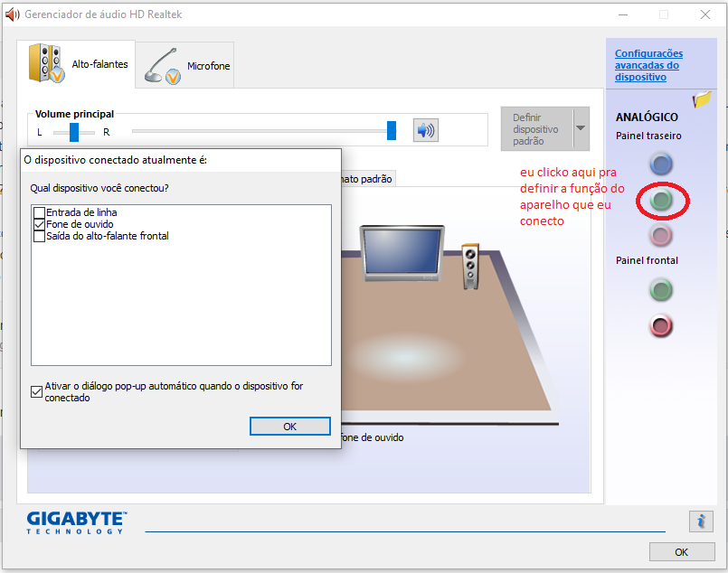
Task: Click the pink rear panel jack
Action: pyautogui.click(x=661, y=235)
